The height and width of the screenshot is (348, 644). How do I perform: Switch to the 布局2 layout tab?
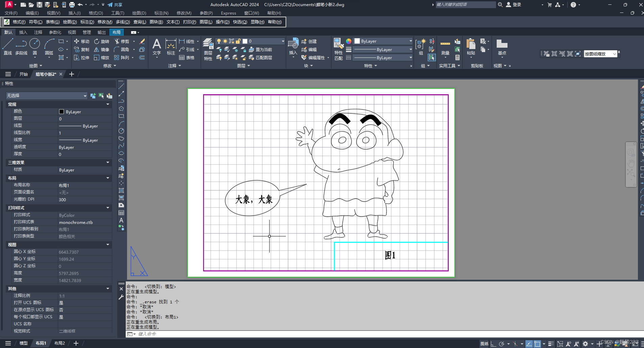(x=59, y=343)
